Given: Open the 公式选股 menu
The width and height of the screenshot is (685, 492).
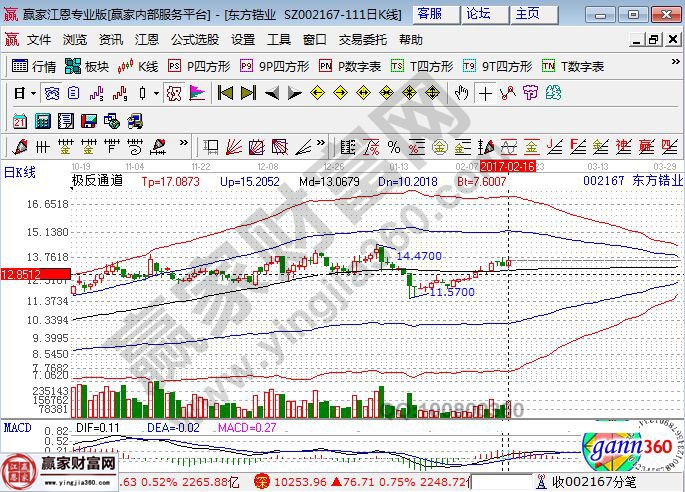Looking at the screenshot, I should pyautogui.click(x=194, y=40).
